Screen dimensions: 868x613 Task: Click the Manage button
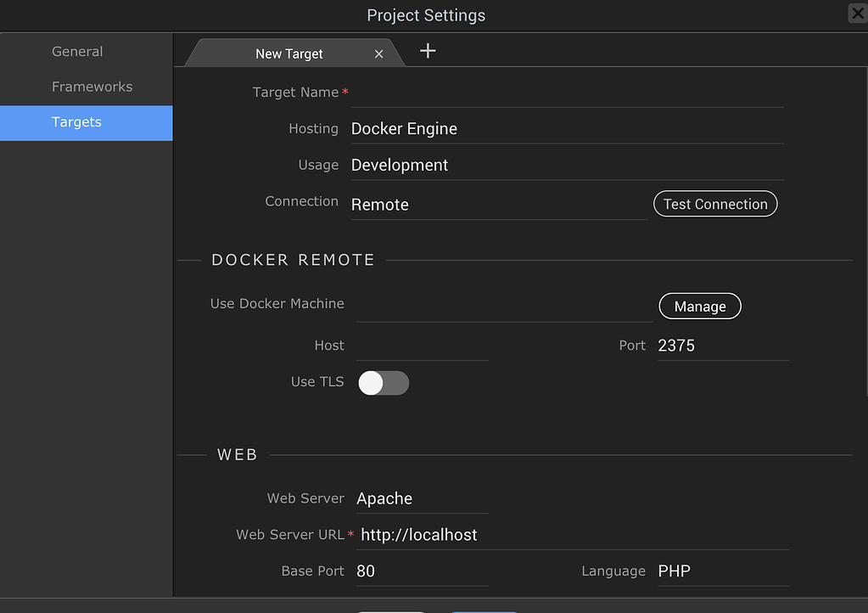700,306
